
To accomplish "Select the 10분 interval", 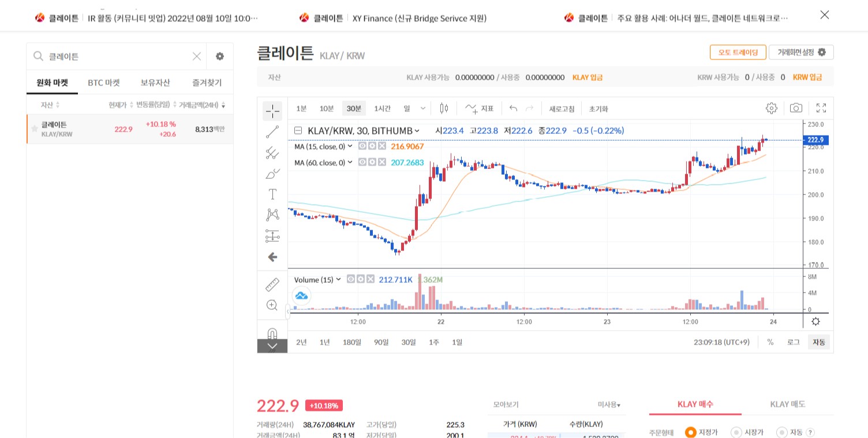I will (x=327, y=108).
